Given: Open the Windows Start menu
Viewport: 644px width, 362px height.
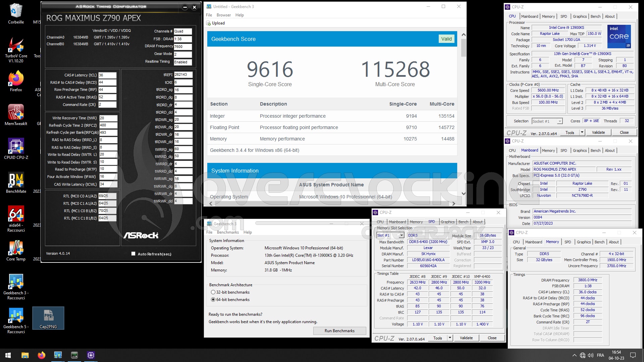Looking at the screenshot, I should pos(8,355).
